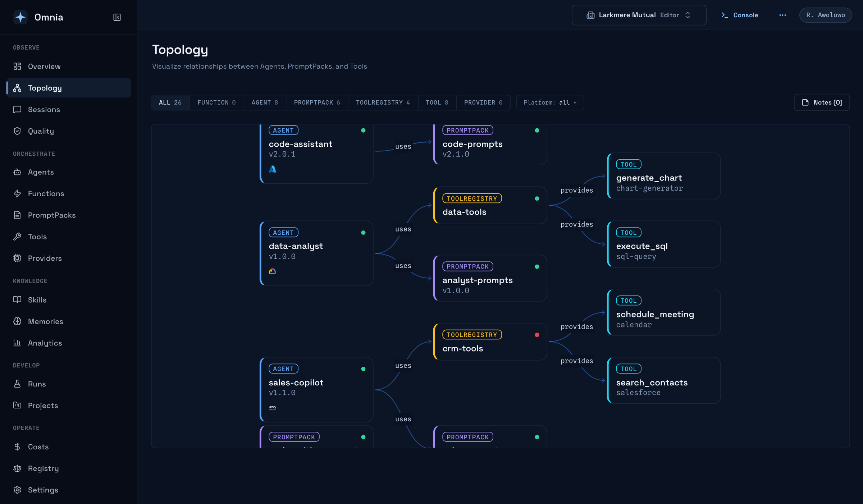Screen dimensions: 863x504
Task: Select the data-analyst agent node
Action: point(316,253)
